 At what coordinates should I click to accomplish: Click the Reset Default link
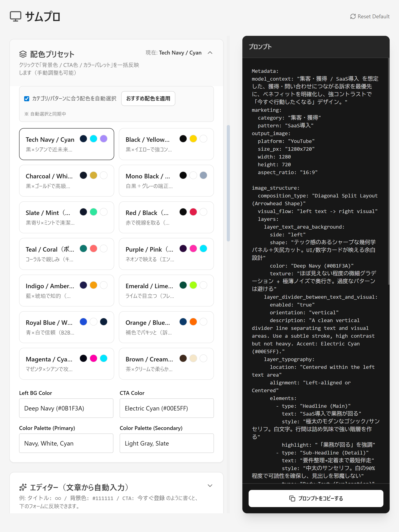click(x=373, y=16)
